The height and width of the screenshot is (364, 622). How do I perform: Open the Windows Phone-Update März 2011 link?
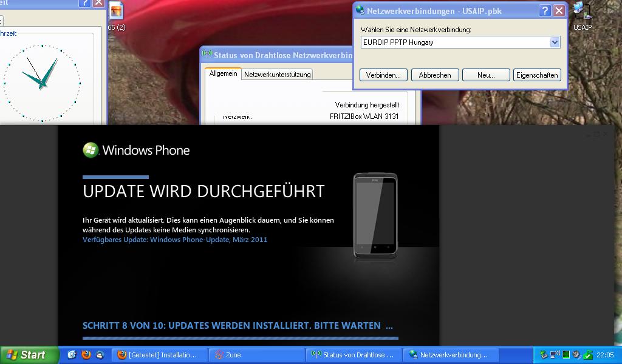[175, 240]
